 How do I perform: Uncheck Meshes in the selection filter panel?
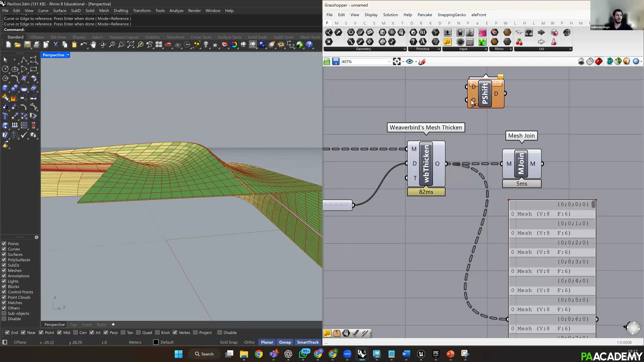tap(4, 270)
